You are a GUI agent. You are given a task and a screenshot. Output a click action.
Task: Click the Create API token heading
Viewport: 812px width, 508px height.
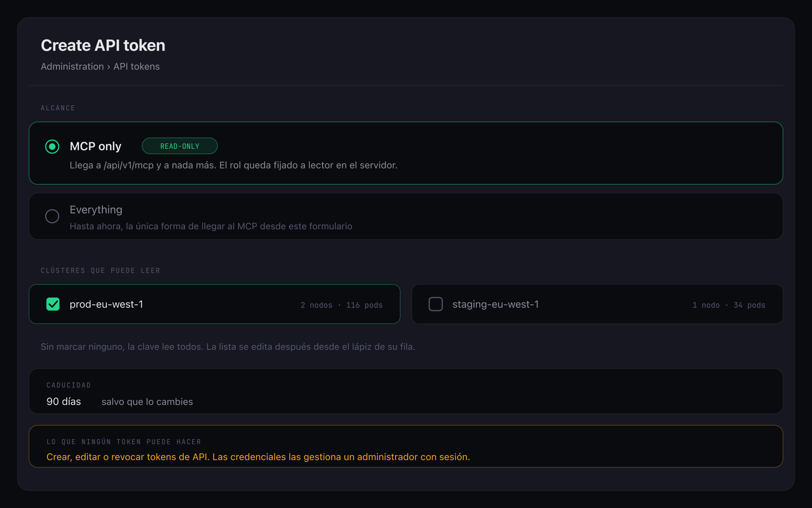(103, 45)
